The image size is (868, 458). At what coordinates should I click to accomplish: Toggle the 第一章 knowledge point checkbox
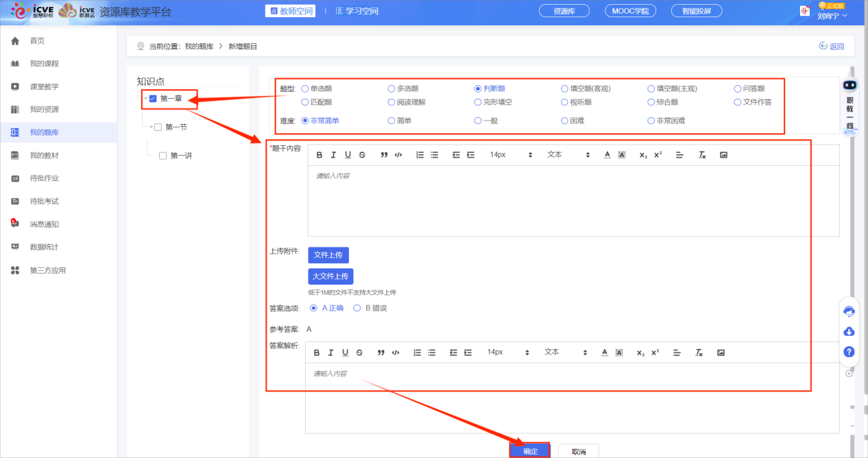point(153,98)
